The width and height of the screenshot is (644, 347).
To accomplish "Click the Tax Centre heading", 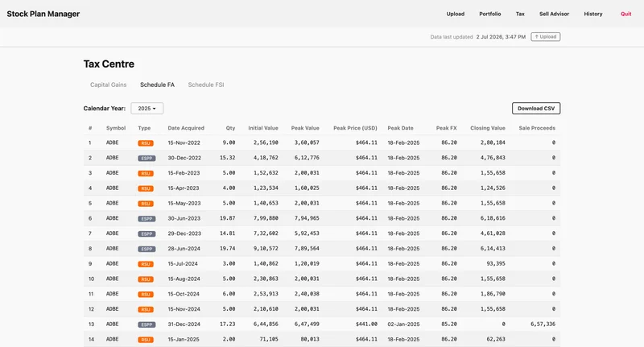I will [x=109, y=64].
